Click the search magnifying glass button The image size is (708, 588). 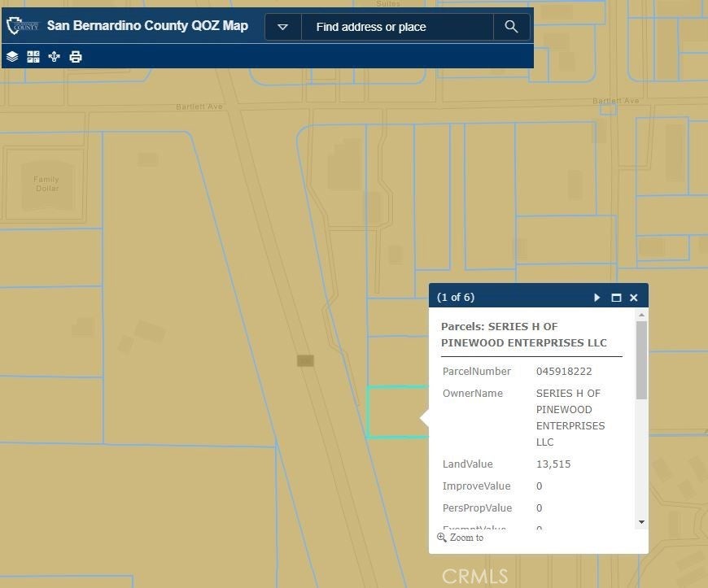coord(511,27)
